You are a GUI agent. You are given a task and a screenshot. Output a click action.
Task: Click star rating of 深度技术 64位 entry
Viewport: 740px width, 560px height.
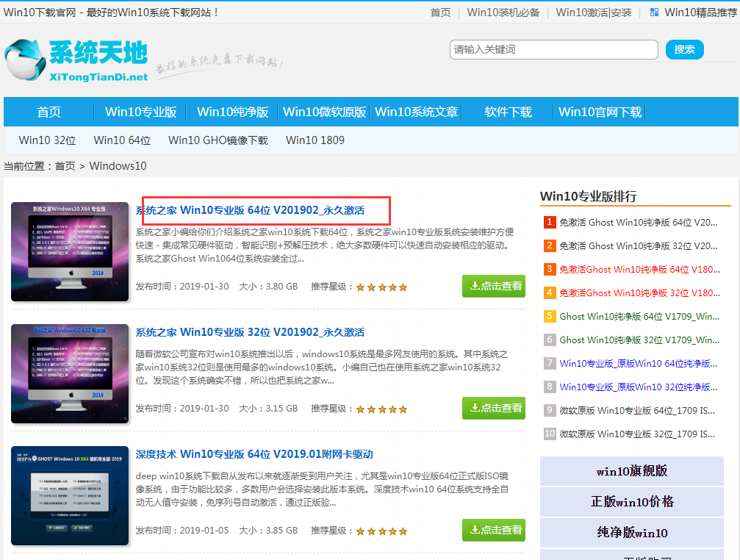pyautogui.click(x=381, y=531)
